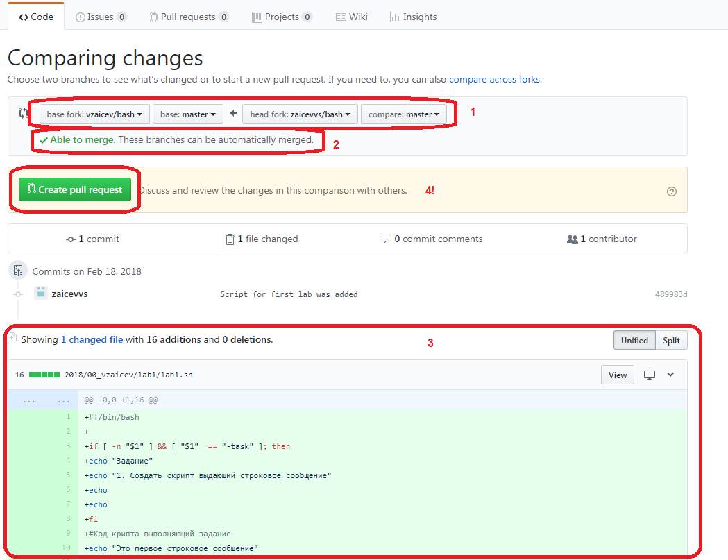
Task: Click the text "Able to merge."
Action: click(x=83, y=139)
